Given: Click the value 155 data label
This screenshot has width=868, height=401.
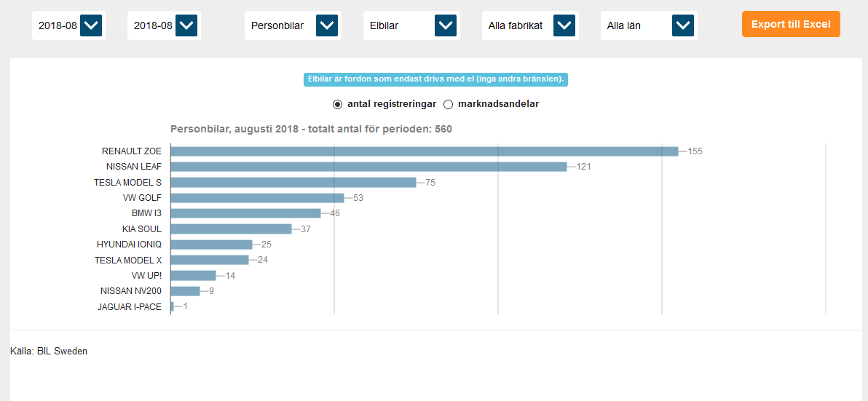Looking at the screenshot, I should [x=695, y=151].
